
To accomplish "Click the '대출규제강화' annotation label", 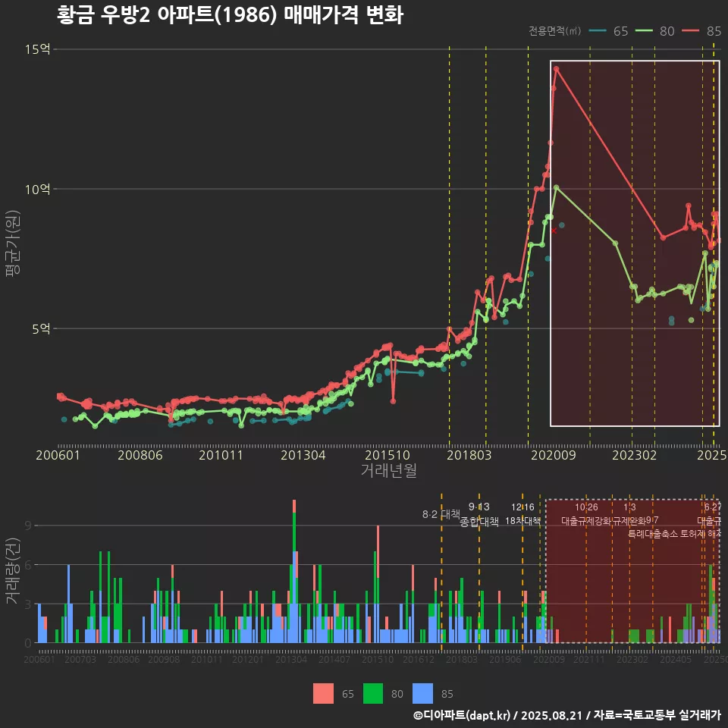I will [x=586, y=521].
